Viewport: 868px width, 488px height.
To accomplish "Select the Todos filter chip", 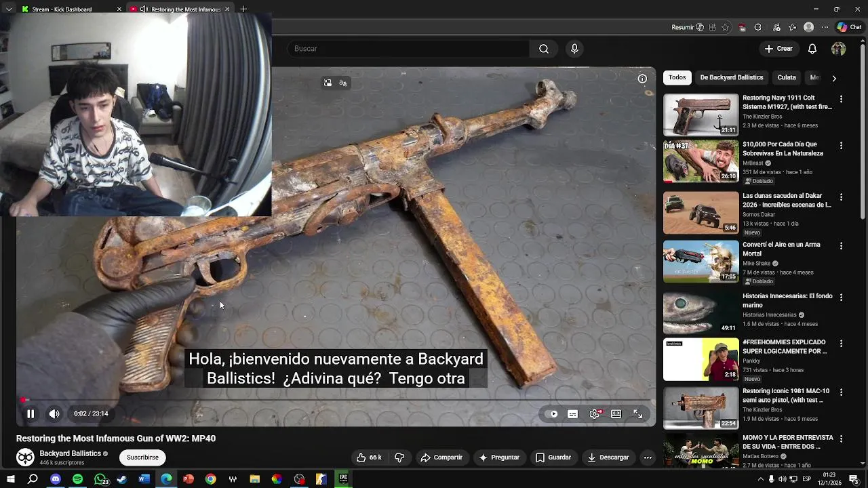I will point(677,77).
